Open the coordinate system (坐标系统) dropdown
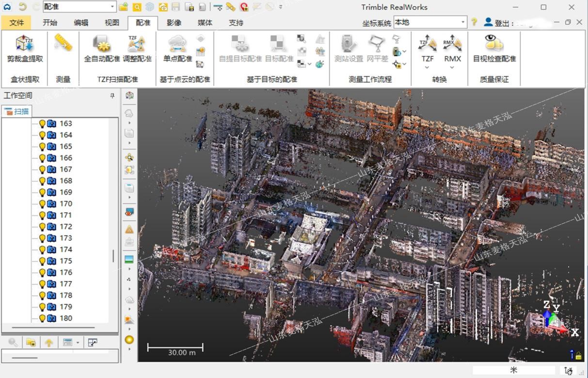This screenshot has height=378, width=588. pos(463,22)
